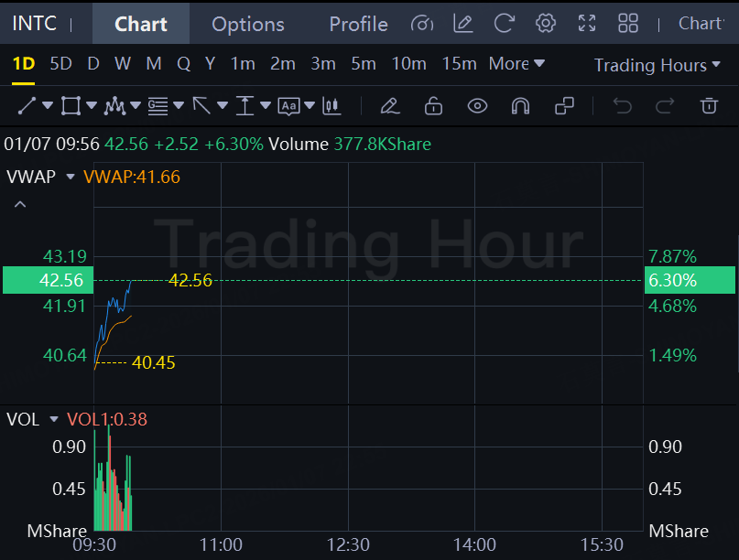The height and width of the screenshot is (560, 739).
Task: Open chart settings gear icon
Action: 545,23
